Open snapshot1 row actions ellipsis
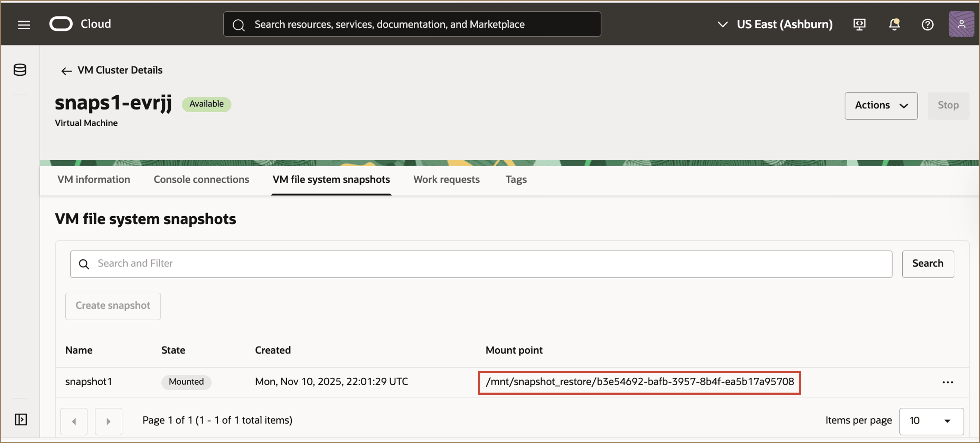 (947, 382)
